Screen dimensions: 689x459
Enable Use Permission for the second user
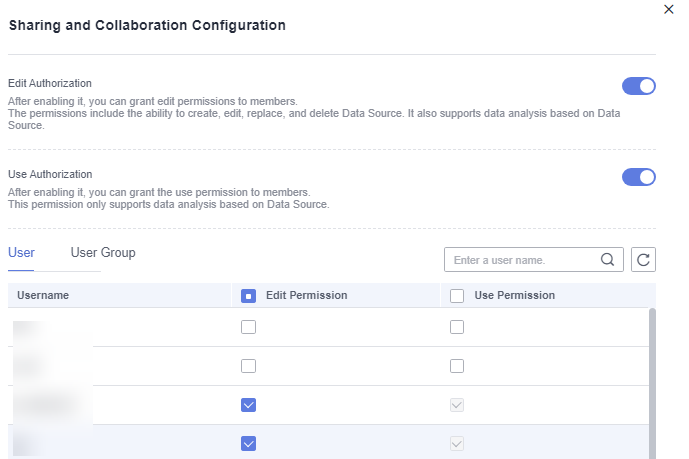coord(457,366)
